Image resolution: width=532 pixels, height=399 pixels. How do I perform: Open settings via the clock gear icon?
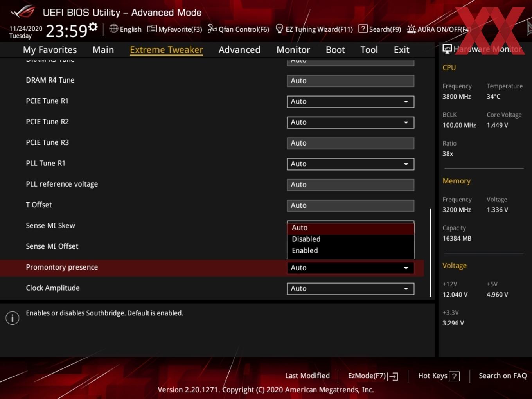coord(93,27)
